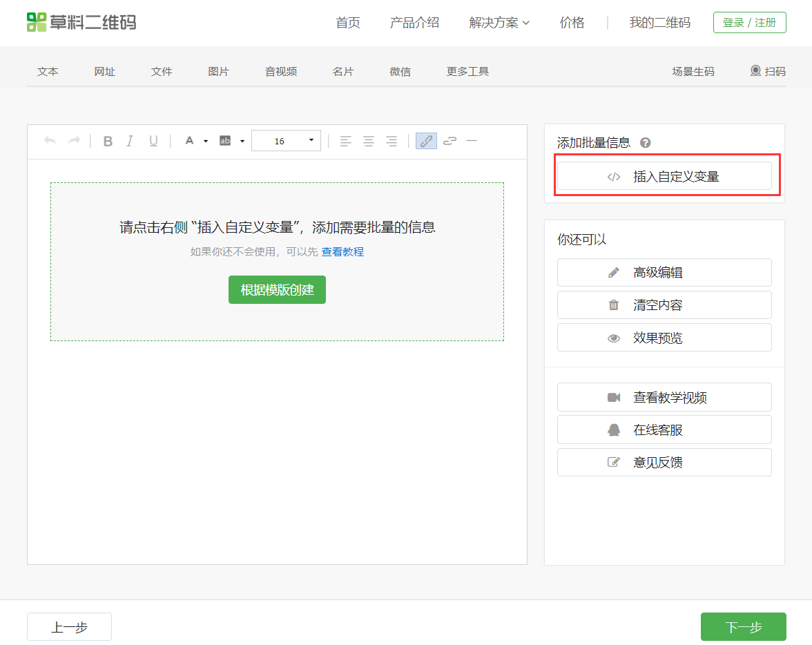Expand the text background color dropdown arrow
Viewport: 812px width, 645px height.
tap(242, 142)
